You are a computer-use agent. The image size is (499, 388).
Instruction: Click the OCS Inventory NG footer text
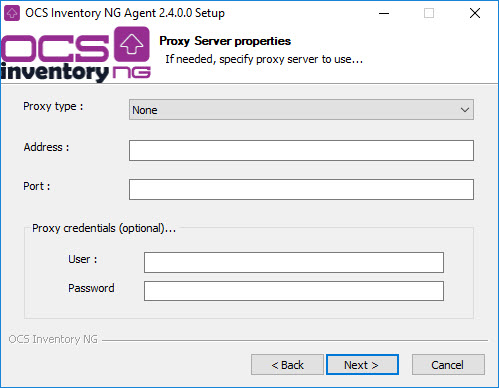coord(53,339)
